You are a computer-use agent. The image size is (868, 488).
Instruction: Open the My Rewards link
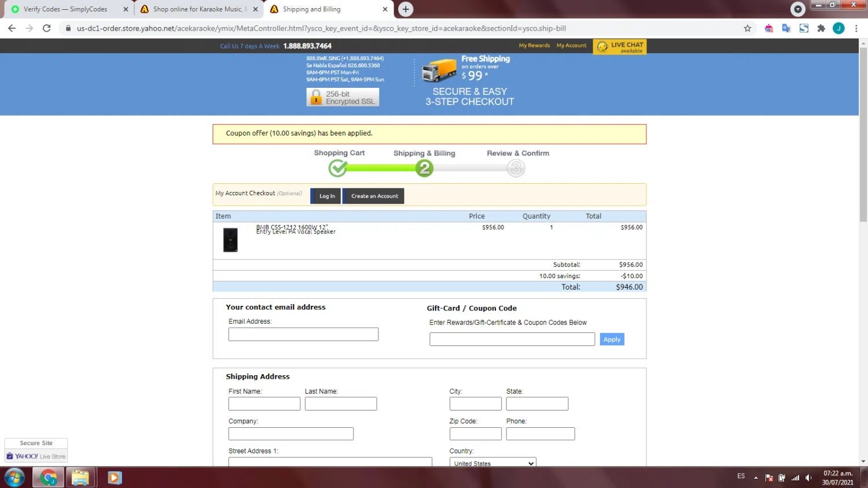(534, 46)
